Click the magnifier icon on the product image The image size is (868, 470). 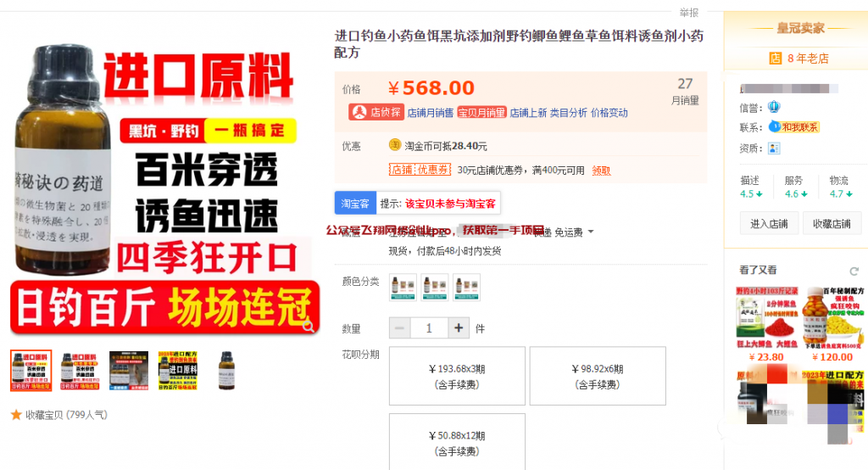[x=309, y=326]
